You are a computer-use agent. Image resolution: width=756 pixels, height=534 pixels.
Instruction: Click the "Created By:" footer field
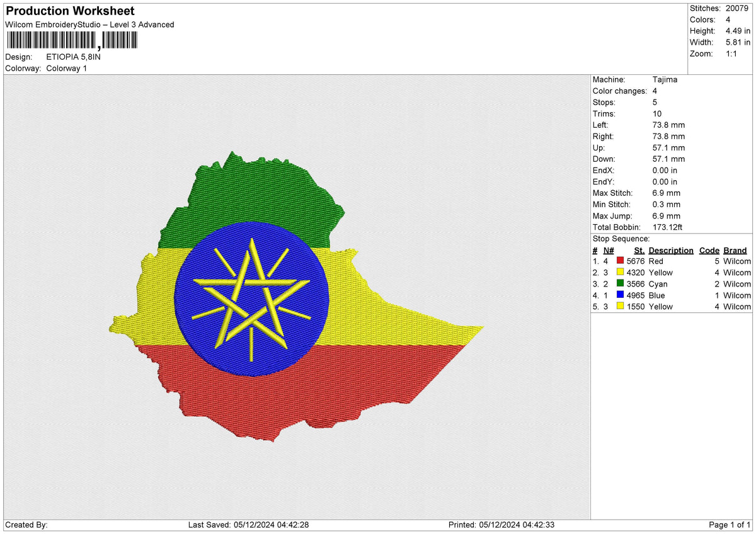click(26, 525)
